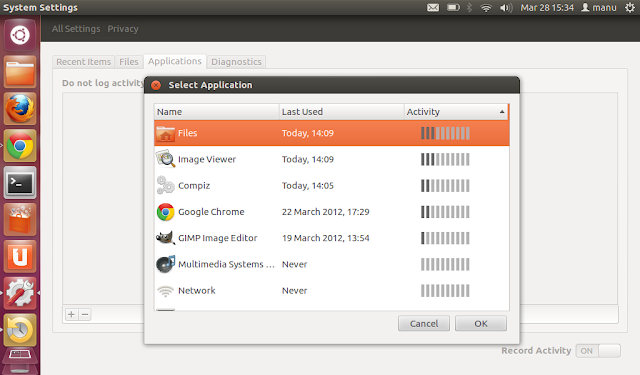Sort list by Last Used column

[342, 112]
